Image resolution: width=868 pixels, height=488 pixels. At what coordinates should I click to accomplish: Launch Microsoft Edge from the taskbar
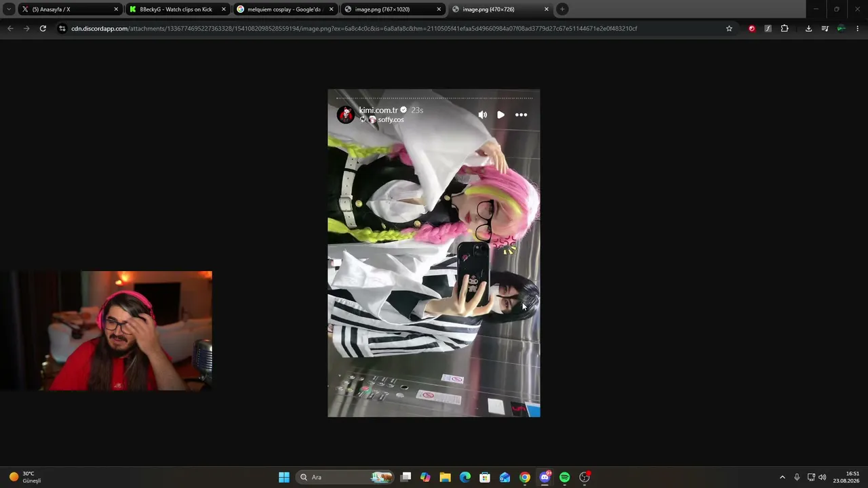[x=465, y=477]
